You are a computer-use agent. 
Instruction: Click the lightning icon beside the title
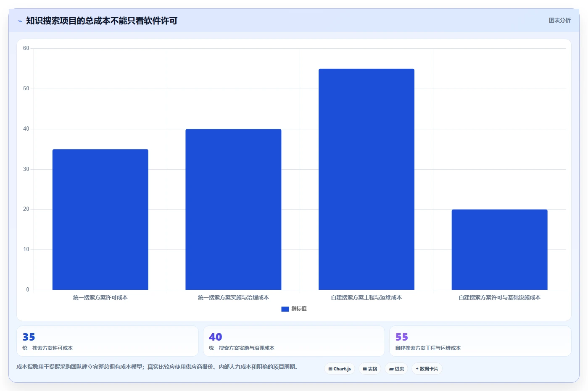tap(20, 21)
